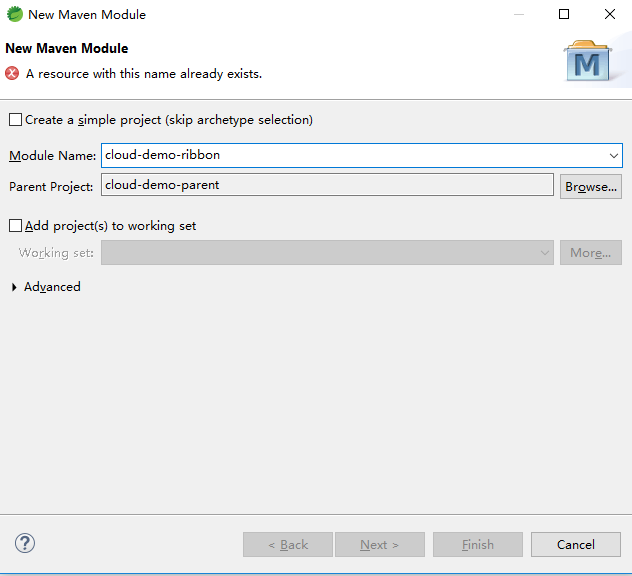The height and width of the screenshot is (576, 632).
Task: Click the Working set label
Action: coord(56,253)
